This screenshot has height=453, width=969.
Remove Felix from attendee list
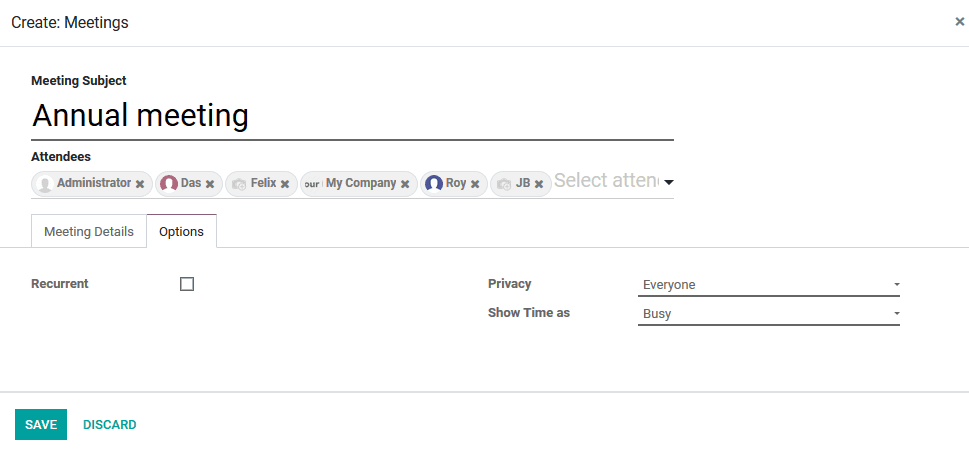[285, 184]
